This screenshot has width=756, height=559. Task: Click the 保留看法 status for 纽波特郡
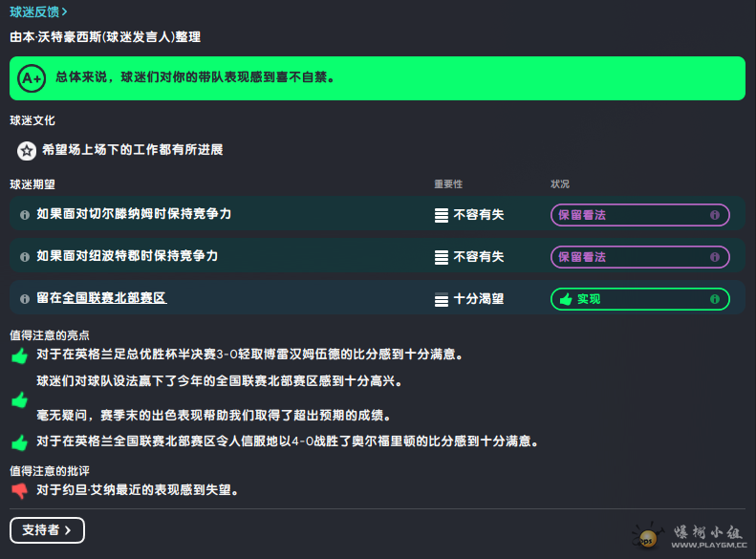pos(639,257)
